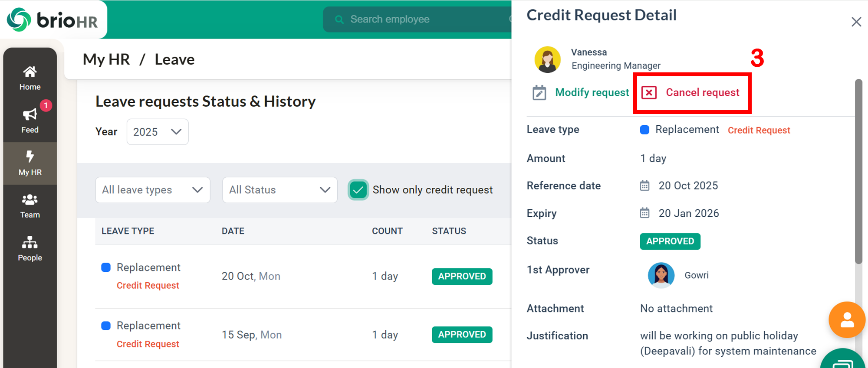Expand the Year 2025 dropdown
Screen dimensions: 868x368
click(x=157, y=132)
